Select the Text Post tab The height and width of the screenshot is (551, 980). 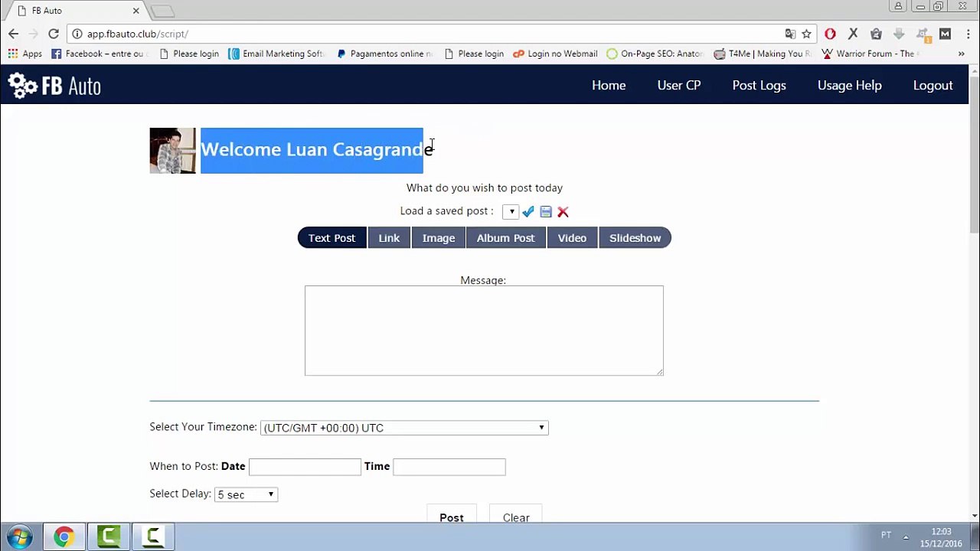(332, 238)
